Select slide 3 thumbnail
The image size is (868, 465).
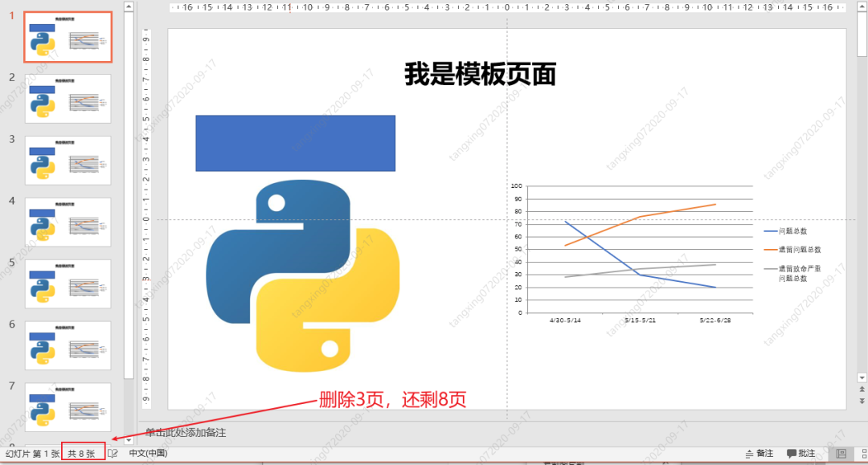(68, 161)
